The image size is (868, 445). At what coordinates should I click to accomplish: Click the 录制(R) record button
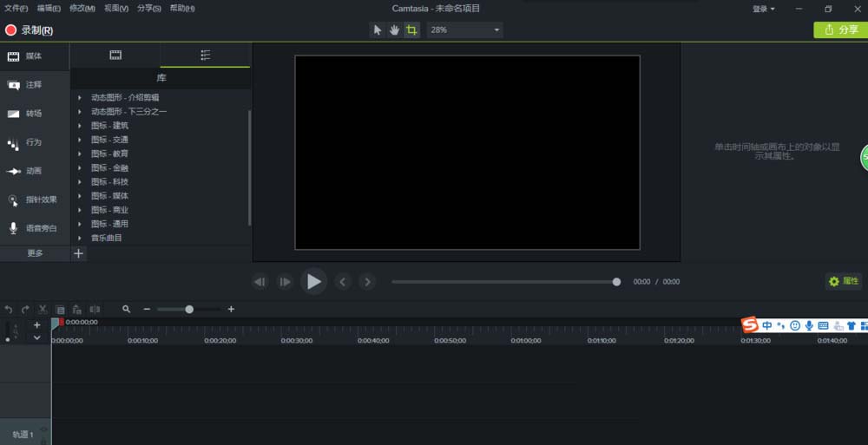29,30
